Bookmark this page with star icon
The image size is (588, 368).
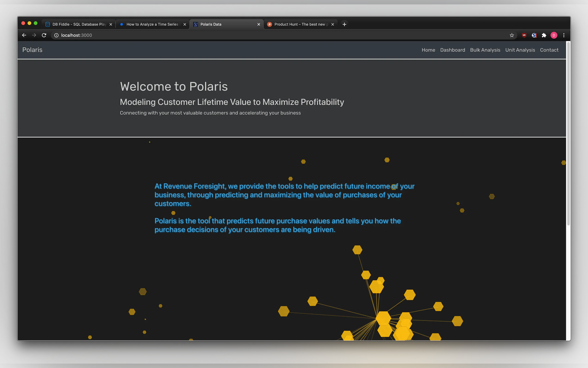tap(512, 35)
